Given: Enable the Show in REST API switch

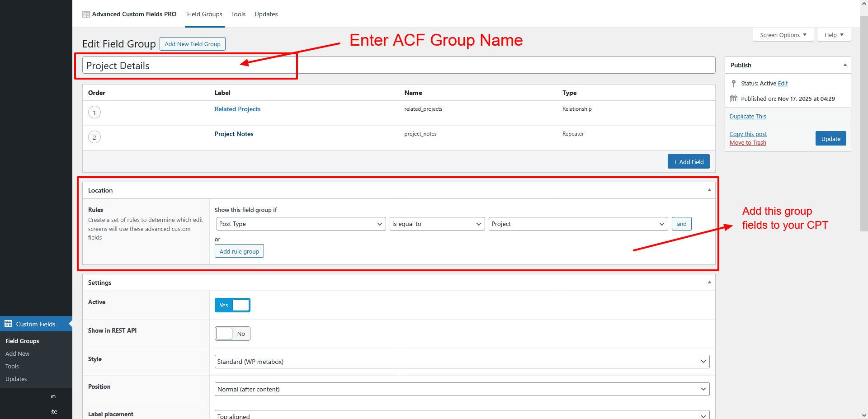Looking at the screenshot, I should 232,334.
